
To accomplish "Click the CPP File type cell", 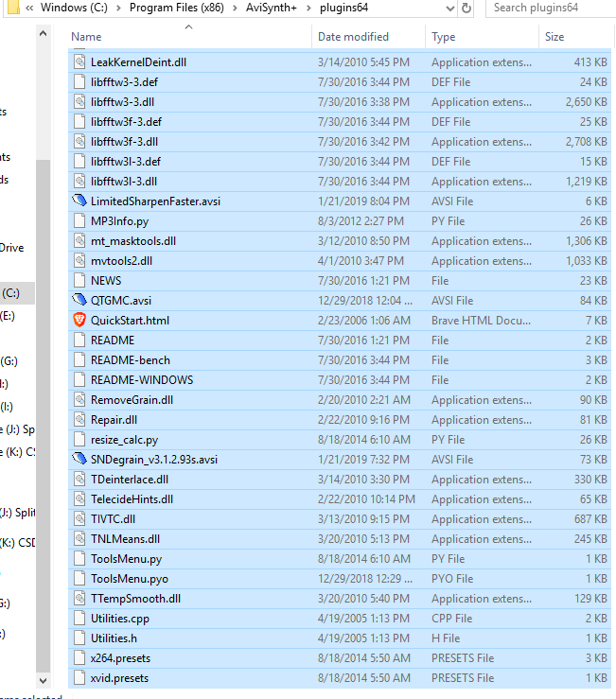I will [451, 619].
